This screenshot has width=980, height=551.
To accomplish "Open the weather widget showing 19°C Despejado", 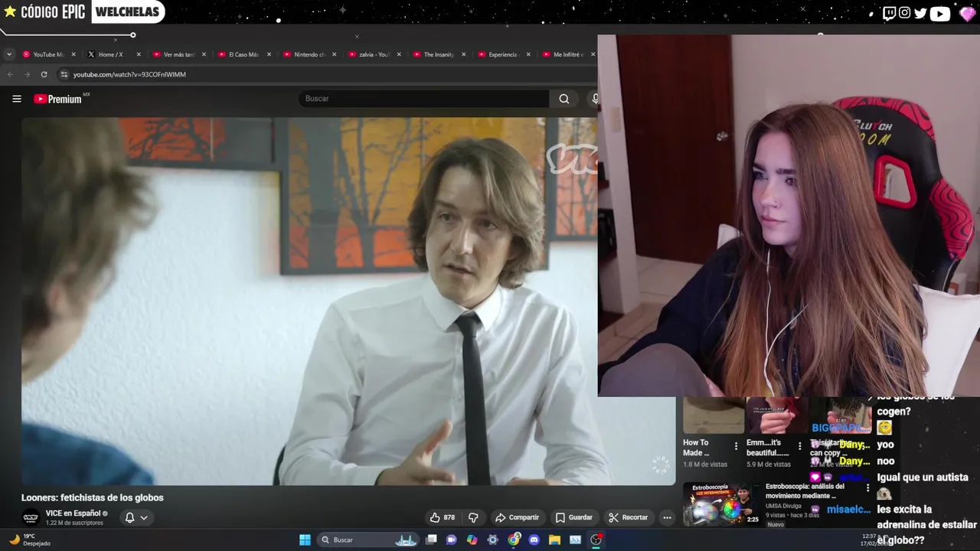I will point(30,540).
